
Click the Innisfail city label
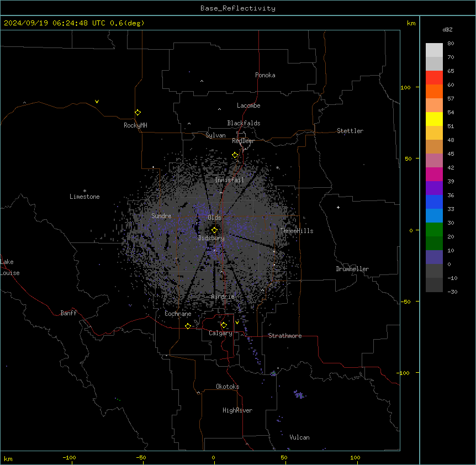coord(229,180)
